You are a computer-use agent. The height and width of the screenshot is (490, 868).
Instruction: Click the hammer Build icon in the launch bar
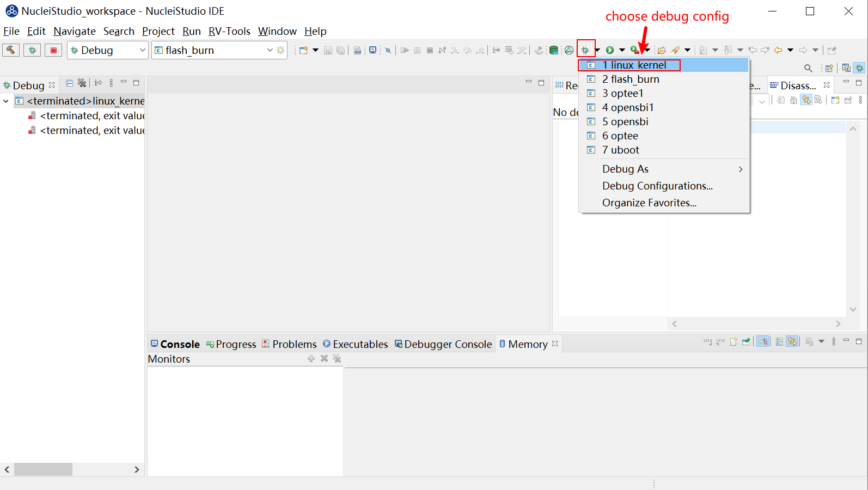11,50
